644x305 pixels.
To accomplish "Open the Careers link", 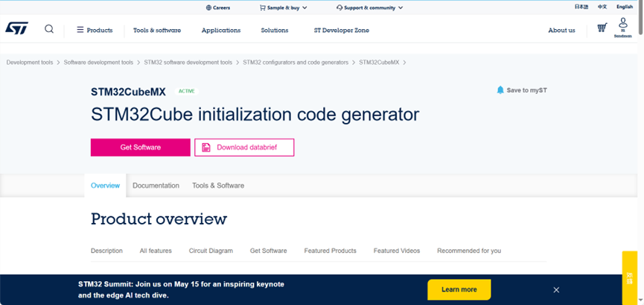I will (218, 7).
